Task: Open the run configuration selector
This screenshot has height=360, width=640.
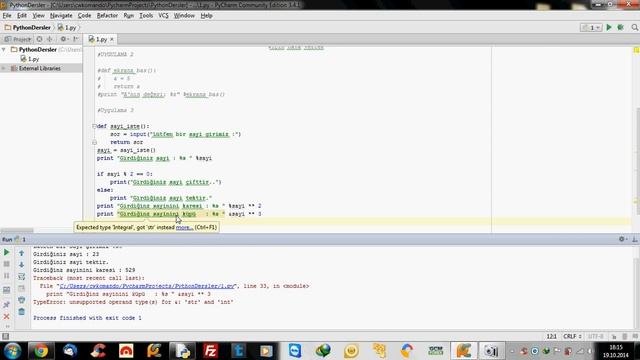Action: click(591, 27)
